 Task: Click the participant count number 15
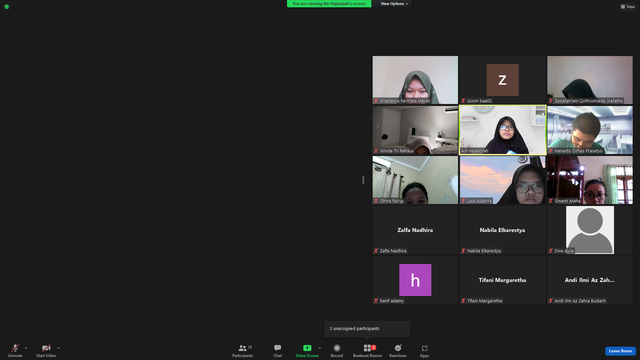[250, 347]
